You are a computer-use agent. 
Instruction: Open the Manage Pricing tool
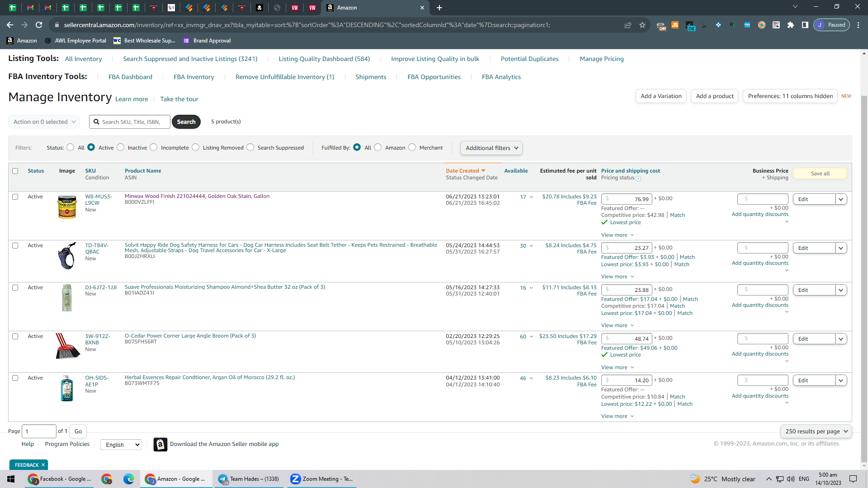point(602,59)
